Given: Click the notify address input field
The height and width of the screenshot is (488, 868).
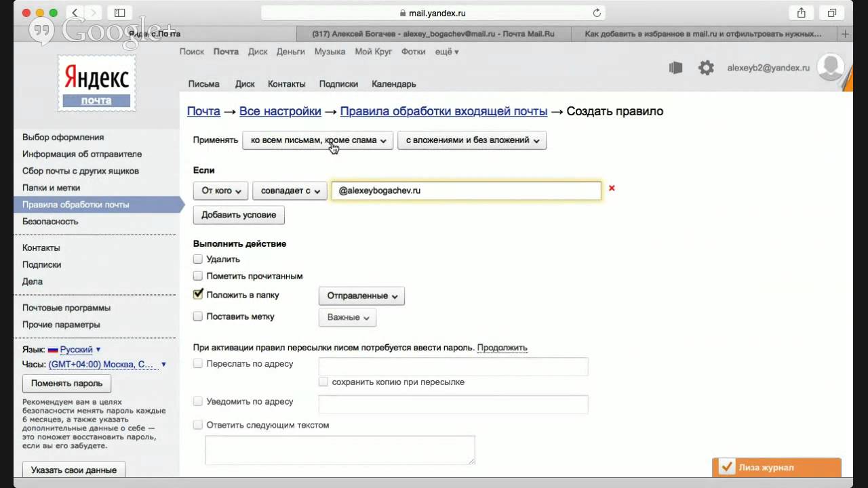Looking at the screenshot, I should pyautogui.click(x=453, y=405).
